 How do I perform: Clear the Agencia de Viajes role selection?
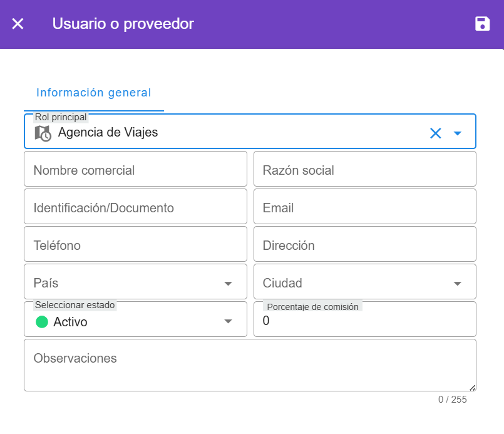[x=435, y=133]
